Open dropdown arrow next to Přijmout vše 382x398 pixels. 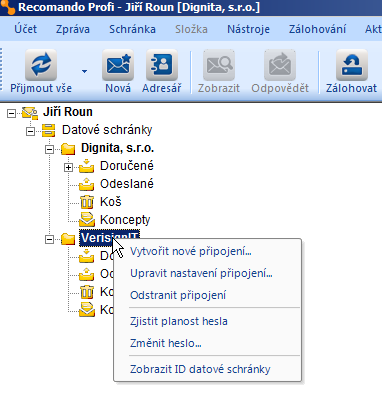point(84,71)
